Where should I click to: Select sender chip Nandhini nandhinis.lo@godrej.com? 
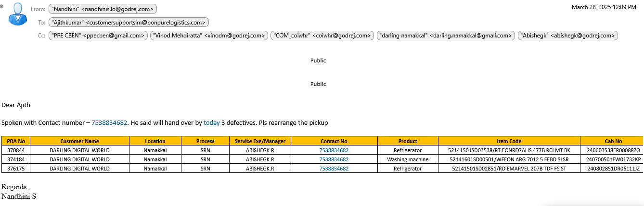point(103,9)
